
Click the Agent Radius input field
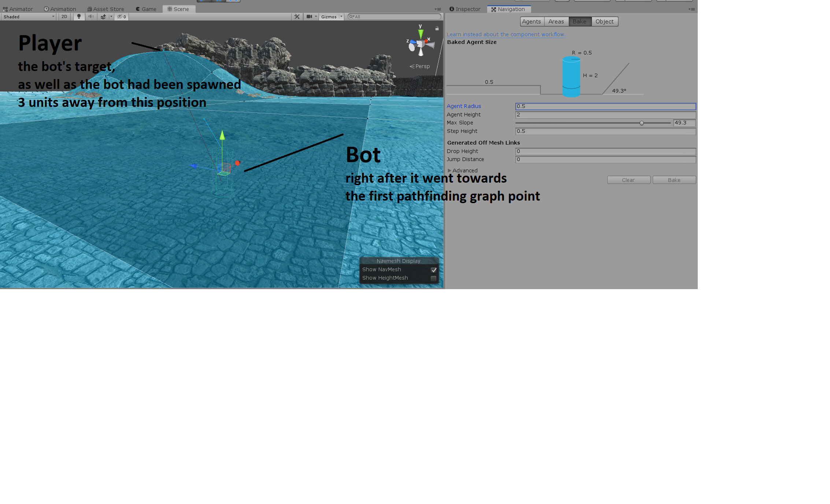pyautogui.click(x=605, y=106)
